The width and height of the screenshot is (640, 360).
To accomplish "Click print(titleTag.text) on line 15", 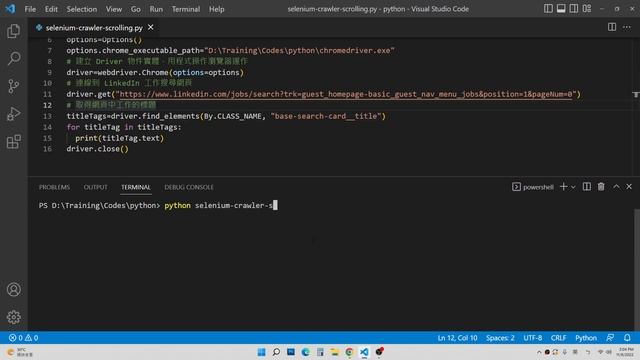I will tap(119, 138).
